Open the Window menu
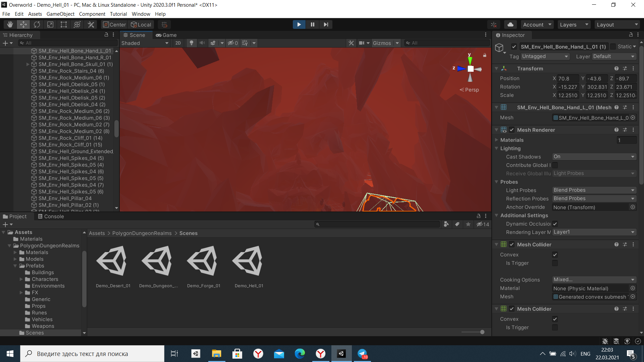 (x=141, y=14)
